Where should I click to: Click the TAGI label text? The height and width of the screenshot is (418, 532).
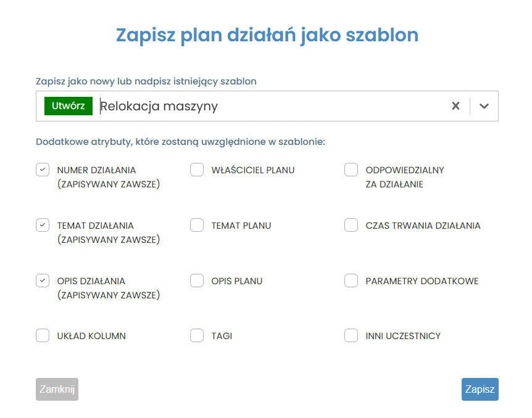[x=222, y=337]
